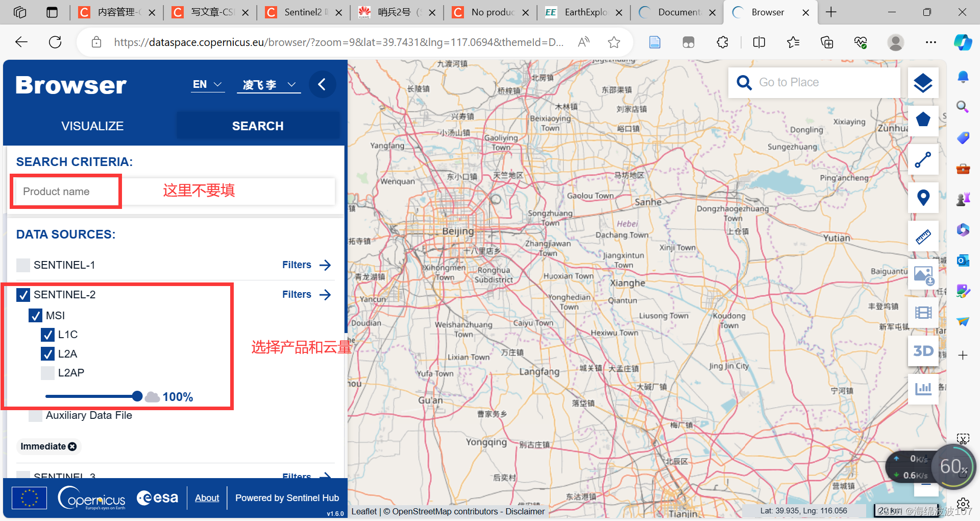
Task: Click the read aloud icon in address bar
Action: click(x=583, y=42)
